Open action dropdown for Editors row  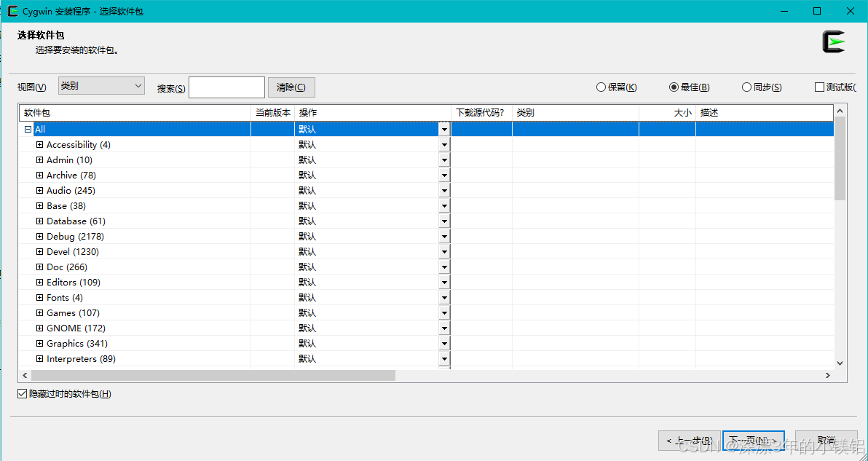[444, 283]
